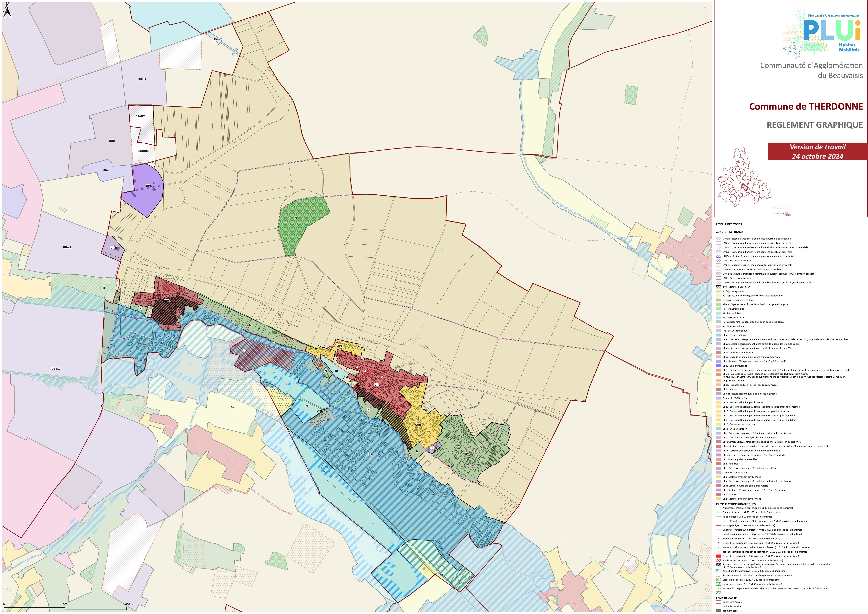Click the remontées de nappe dark grey symbol
Image resolution: width=868 pixels, height=614 pixels.
718,565
